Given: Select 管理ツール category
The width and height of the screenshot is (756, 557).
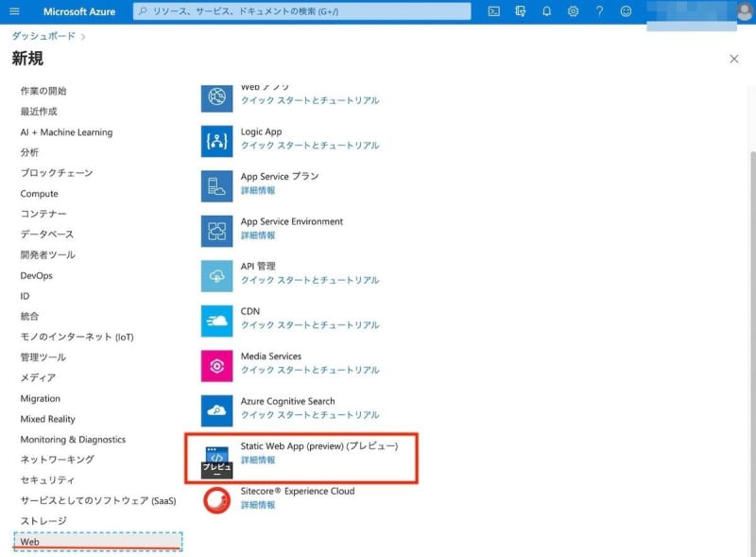Looking at the screenshot, I should point(43,357).
